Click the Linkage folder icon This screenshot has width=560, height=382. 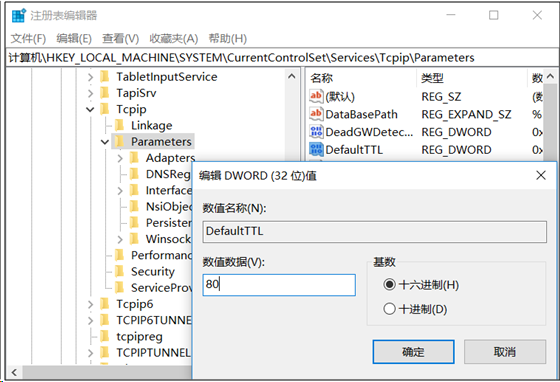[120, 125]
